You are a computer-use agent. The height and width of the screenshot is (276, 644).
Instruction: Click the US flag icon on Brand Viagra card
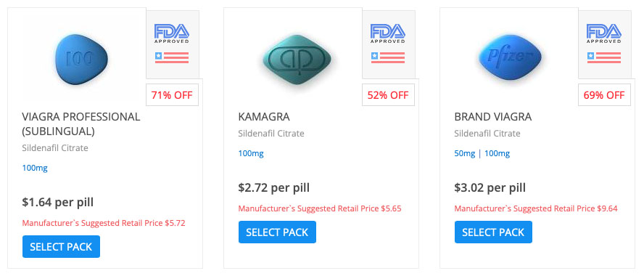pos(603,57)
